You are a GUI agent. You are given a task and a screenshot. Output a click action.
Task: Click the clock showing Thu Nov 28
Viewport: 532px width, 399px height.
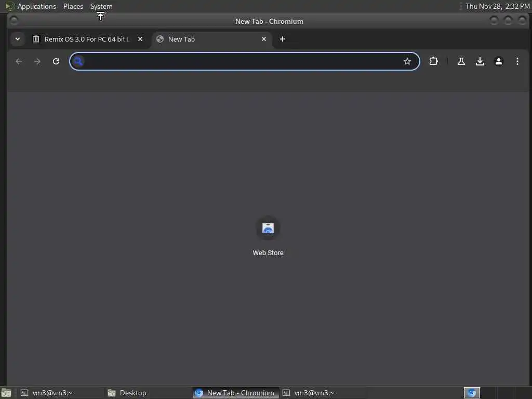click(497, 6)
